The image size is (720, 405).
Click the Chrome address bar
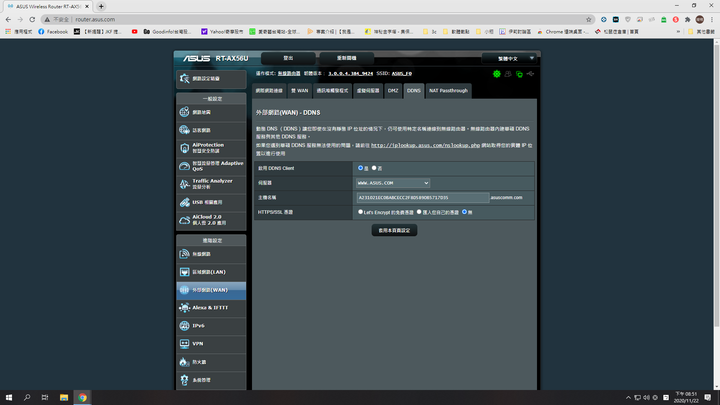[x=317, y=19]
